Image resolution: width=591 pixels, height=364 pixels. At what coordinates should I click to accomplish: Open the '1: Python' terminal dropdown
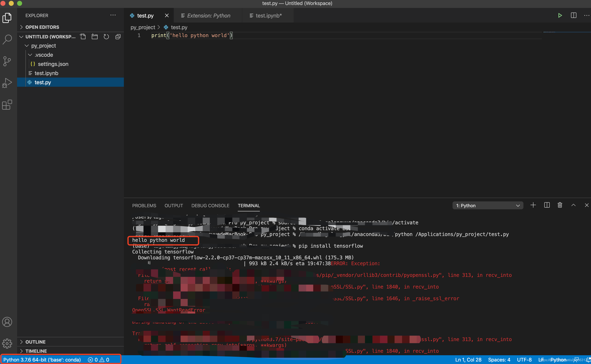[488, 206]
